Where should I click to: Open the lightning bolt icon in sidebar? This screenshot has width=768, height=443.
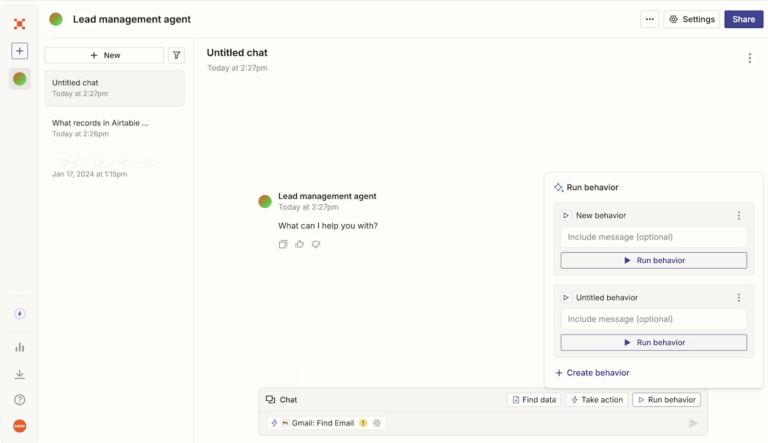pyautogui.click(x=20, y=314)
